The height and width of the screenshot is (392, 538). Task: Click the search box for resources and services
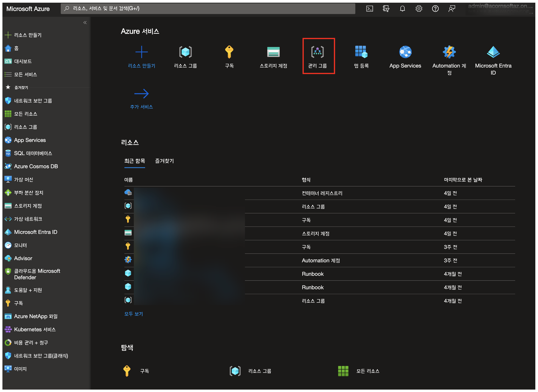[x=208, y=9]
